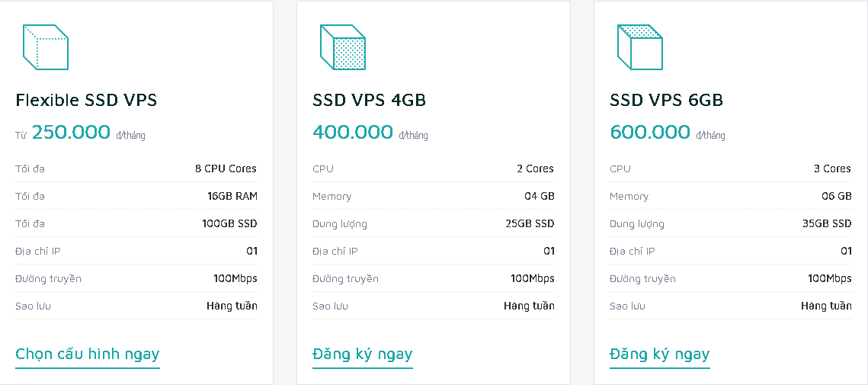Select the SSD VPS 6GB heading
Image resolution: width=868 pixels, height=385 pixels.
666,100
